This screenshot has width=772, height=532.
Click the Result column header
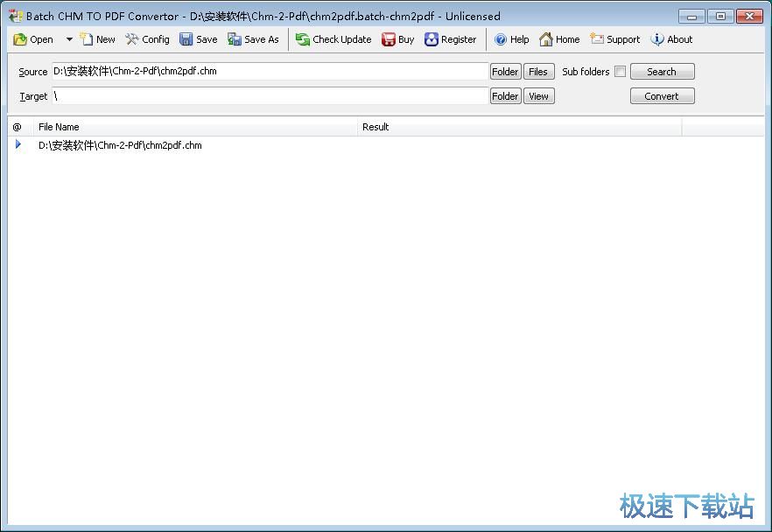tap(519, 127)
